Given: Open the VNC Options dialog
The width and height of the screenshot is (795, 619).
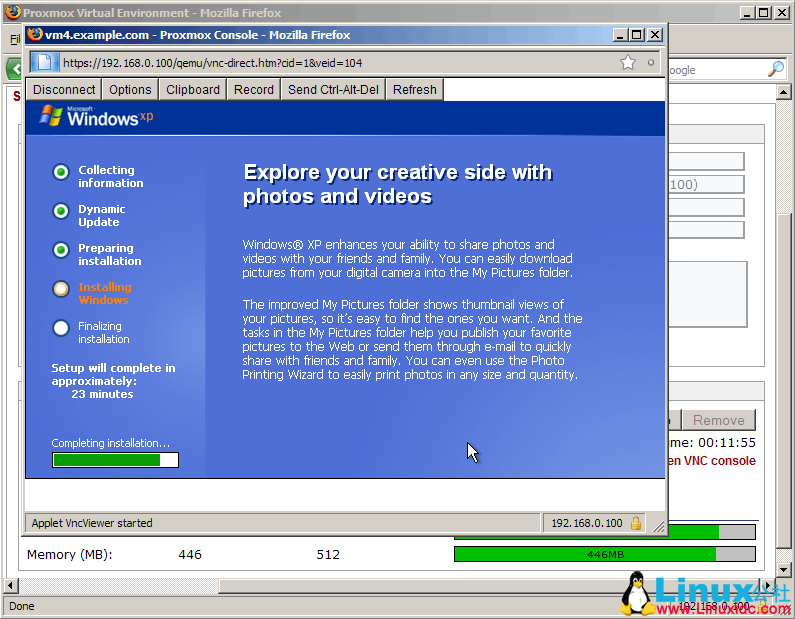Looking at the screenshot, I should pos(130,89).
